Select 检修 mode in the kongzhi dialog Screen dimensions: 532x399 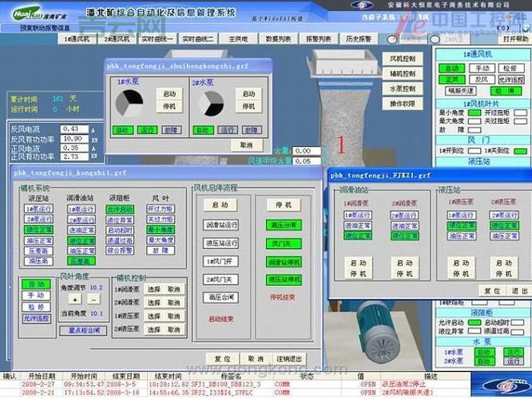[x=36, y=306]
